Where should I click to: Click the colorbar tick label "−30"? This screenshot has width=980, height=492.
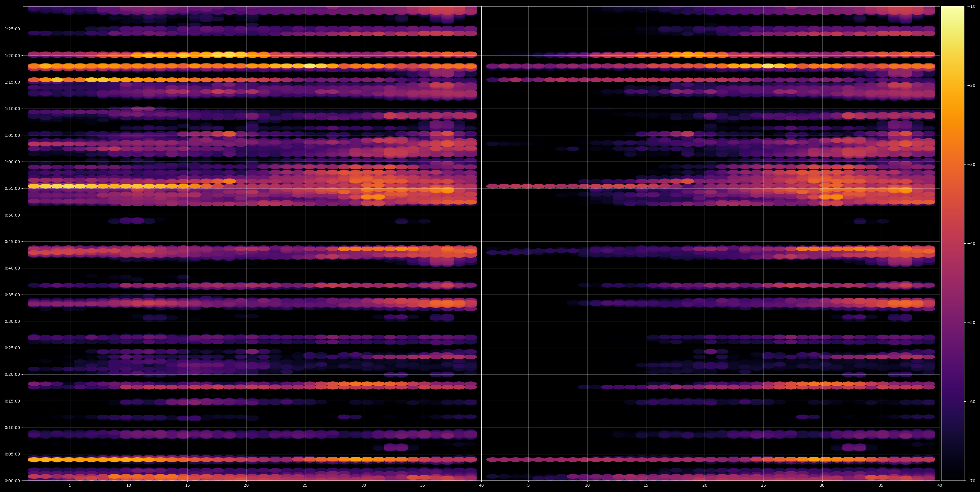971,164
